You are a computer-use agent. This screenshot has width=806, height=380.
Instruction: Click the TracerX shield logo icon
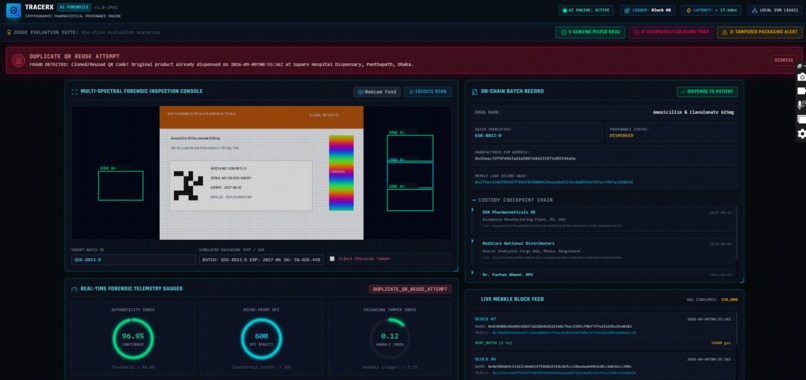coord(13,10)
